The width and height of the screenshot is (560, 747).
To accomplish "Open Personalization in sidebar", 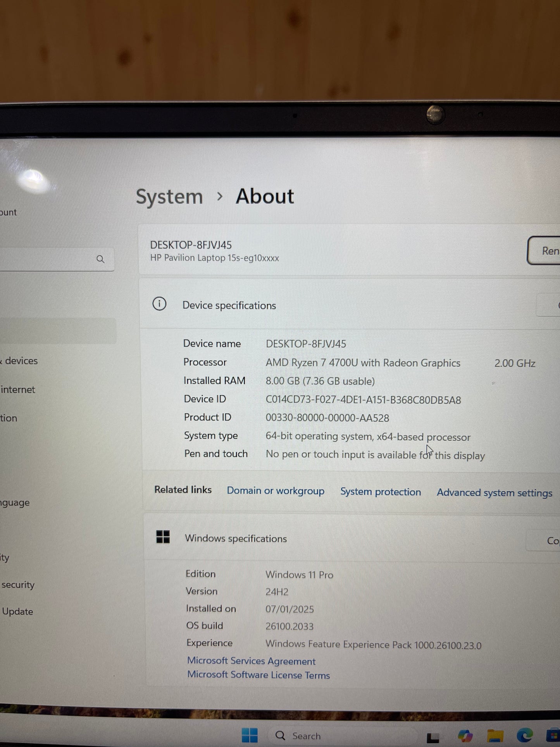I will pyautogui.click(x=9, y=418).
